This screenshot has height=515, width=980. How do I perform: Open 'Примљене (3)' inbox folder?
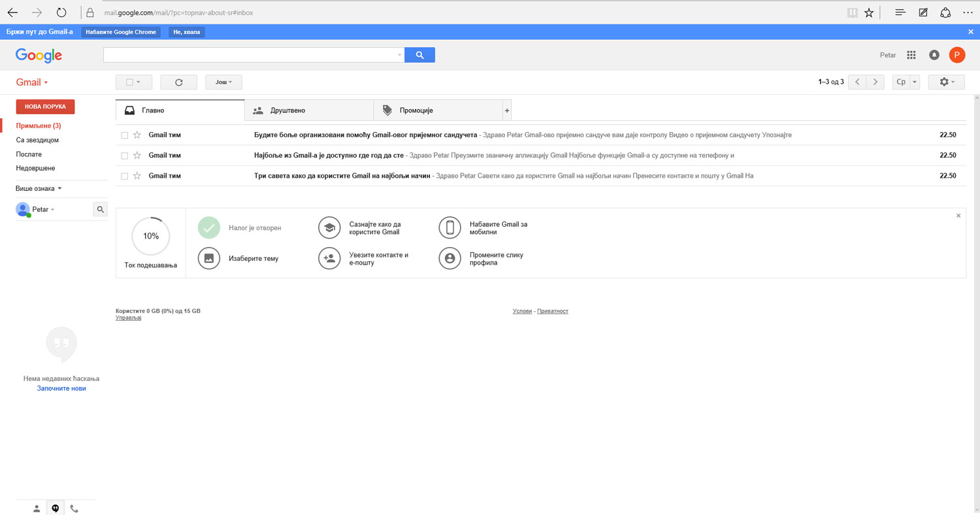pyautogui.click(x=39, y=125)
